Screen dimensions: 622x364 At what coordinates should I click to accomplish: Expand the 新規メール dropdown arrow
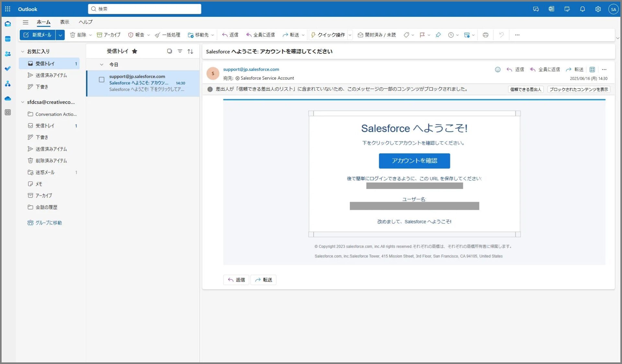[x=60, y=35]
